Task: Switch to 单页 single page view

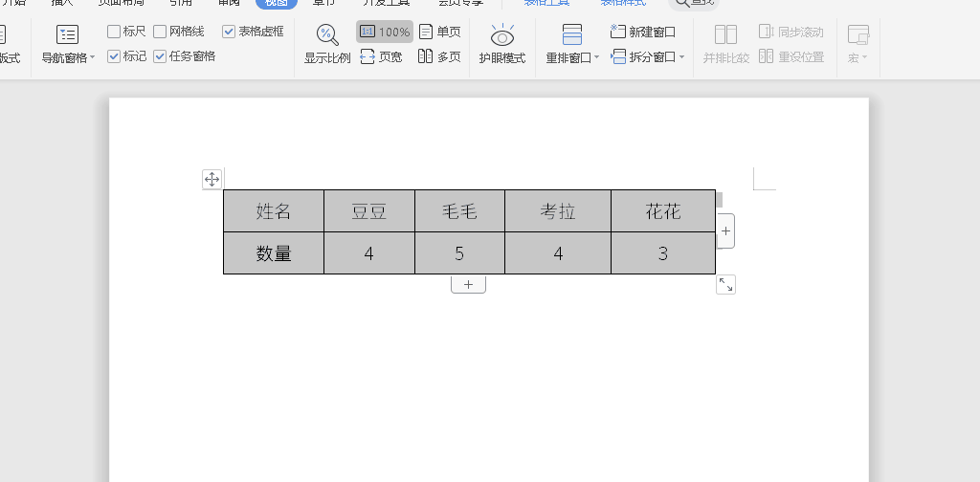Action: click(440, 32)
